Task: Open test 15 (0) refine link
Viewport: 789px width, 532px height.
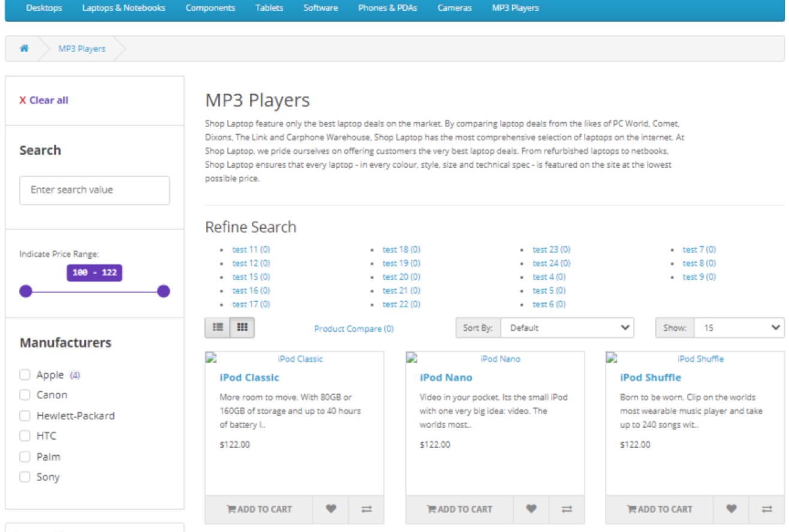Action: point(251,277)
